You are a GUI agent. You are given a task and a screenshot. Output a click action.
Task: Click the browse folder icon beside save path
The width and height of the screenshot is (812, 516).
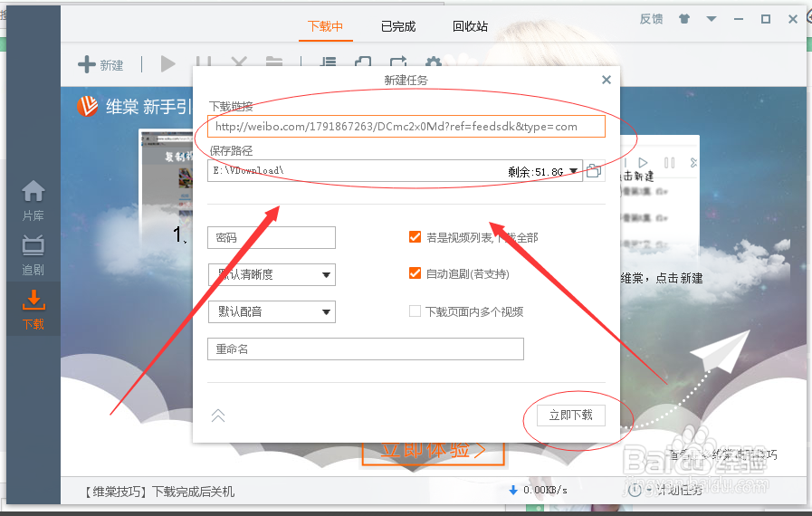594,170
